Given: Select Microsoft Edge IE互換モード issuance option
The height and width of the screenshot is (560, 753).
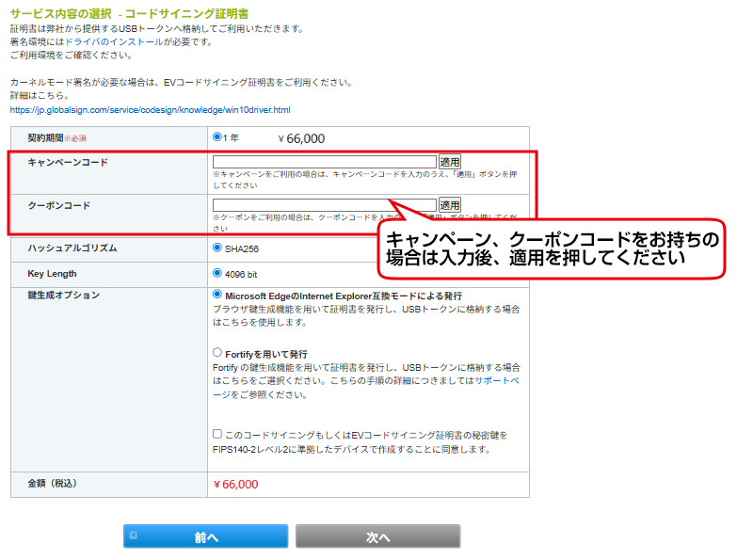Looking at the screenshot, I should pos(217,296).
